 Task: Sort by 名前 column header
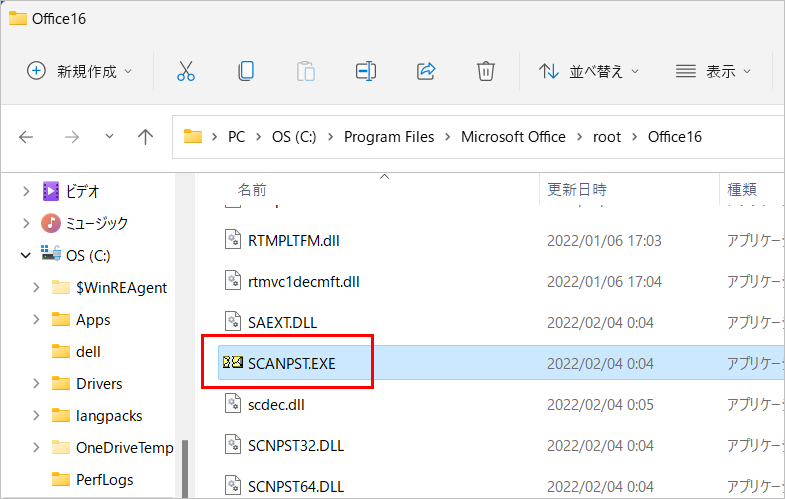(252, 190)
